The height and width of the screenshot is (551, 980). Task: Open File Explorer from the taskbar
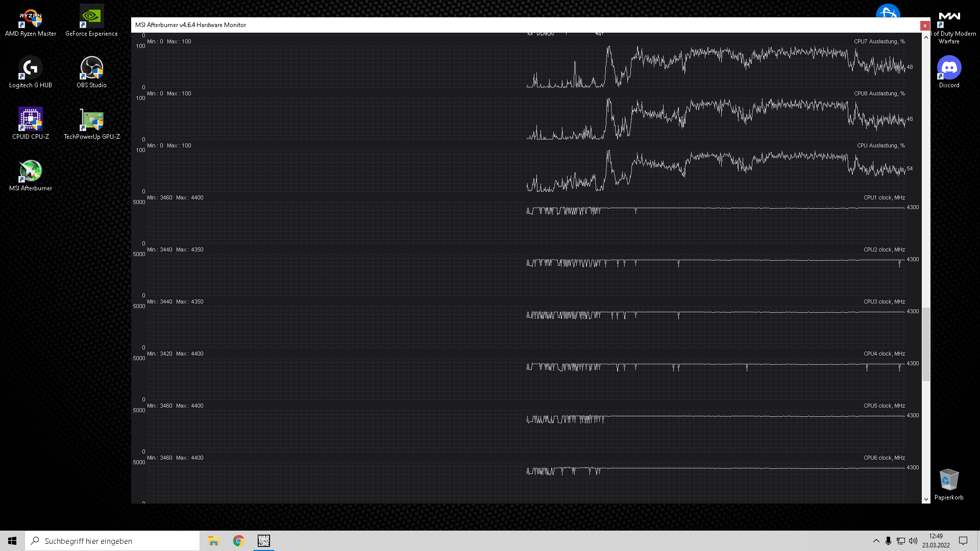pyautogui.click(x=213, y=541)
